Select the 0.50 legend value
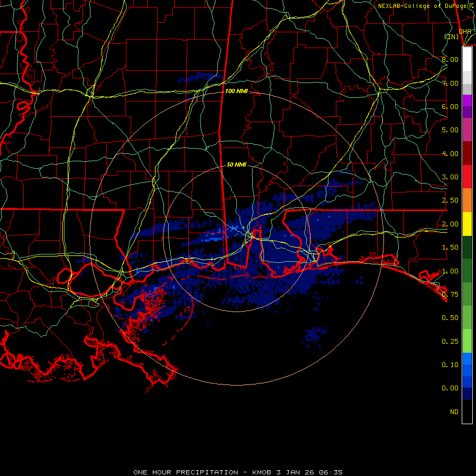 (450, 318)
